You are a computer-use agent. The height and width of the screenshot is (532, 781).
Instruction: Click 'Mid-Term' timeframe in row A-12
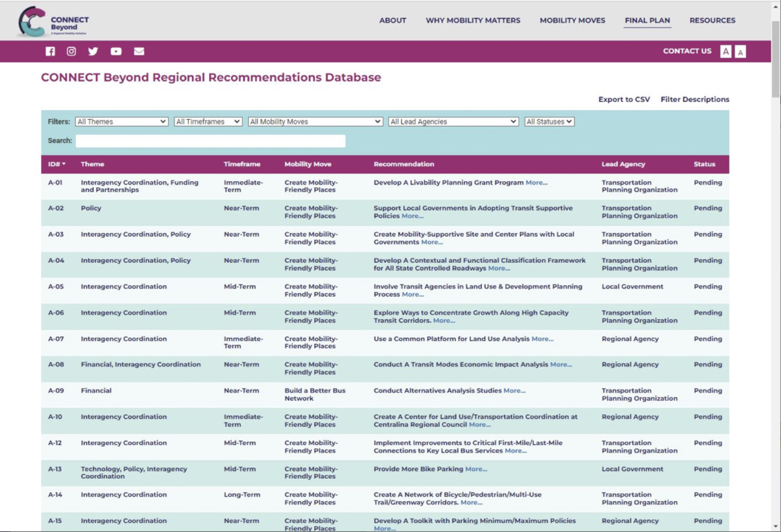tap(240, 443)
